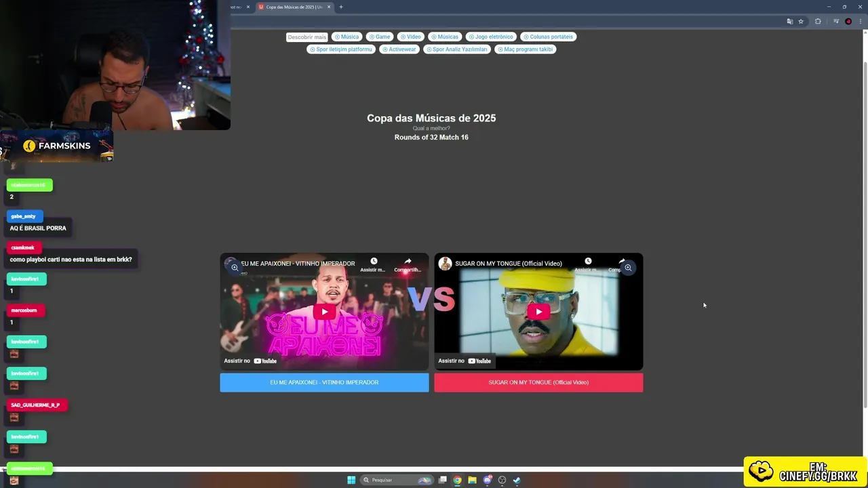Select the Música suggestion chip

pyautogui.click(x=347, y=37)
